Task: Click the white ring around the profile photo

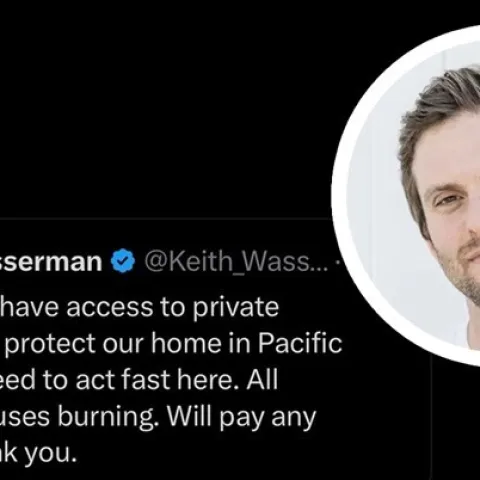Action: 339,196
